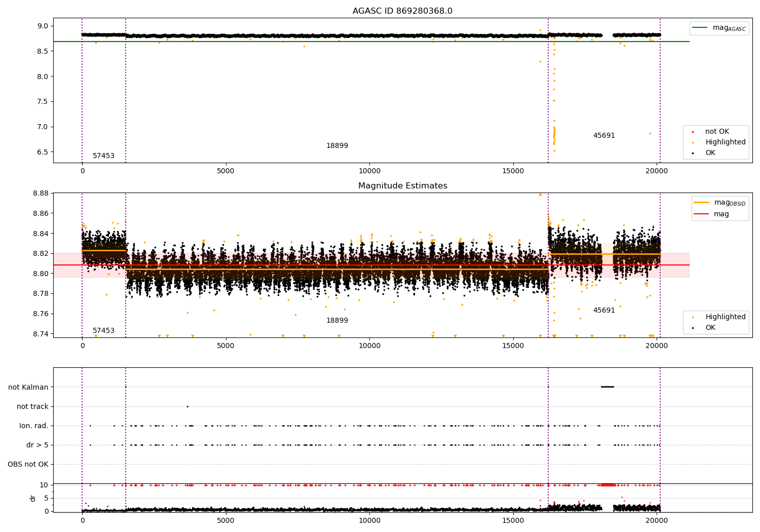This screenshot has height=532, width=760.
Task: Click the '10' tick on the dr axis
Action: click(x=44, y=485)
